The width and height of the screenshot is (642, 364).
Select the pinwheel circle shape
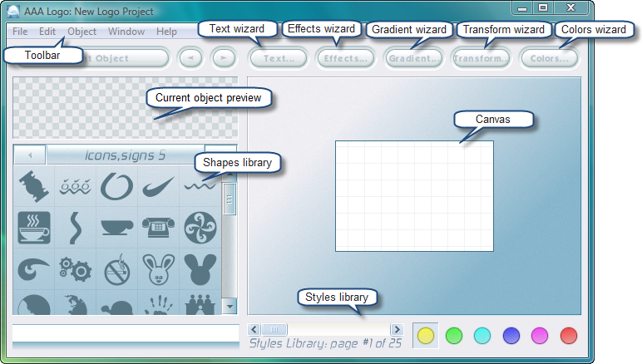(200, 228)
